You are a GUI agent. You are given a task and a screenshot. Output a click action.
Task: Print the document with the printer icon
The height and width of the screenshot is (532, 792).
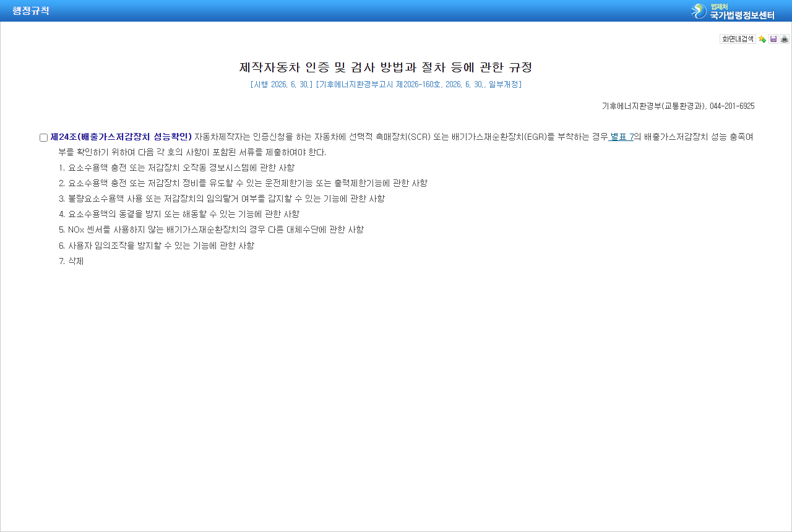[785, 39]
